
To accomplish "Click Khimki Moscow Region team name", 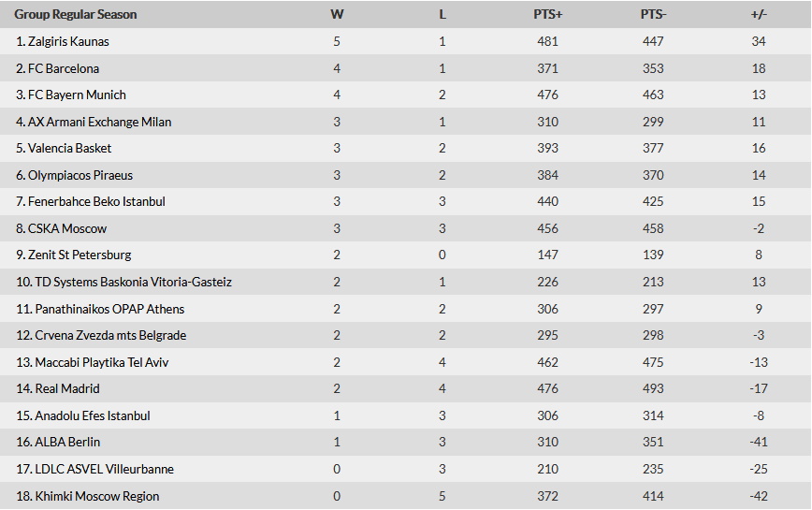I will 97,496.
